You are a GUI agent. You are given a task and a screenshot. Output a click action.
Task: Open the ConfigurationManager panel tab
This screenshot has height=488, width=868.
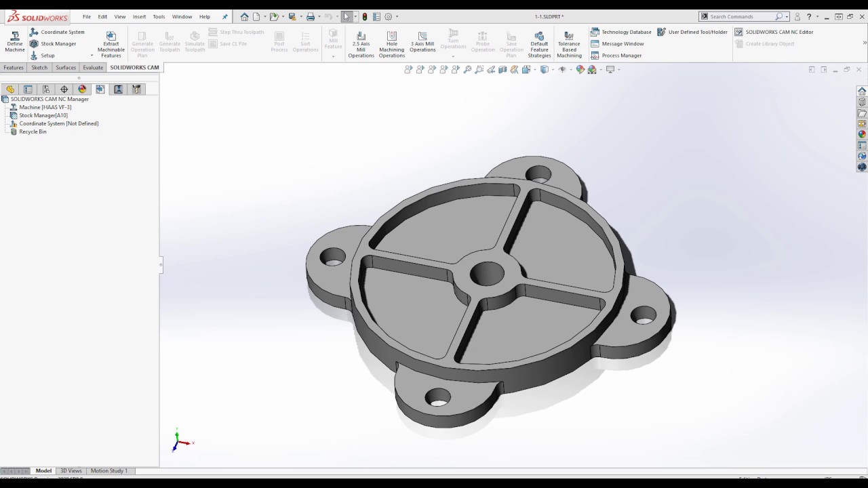(46, 89)
